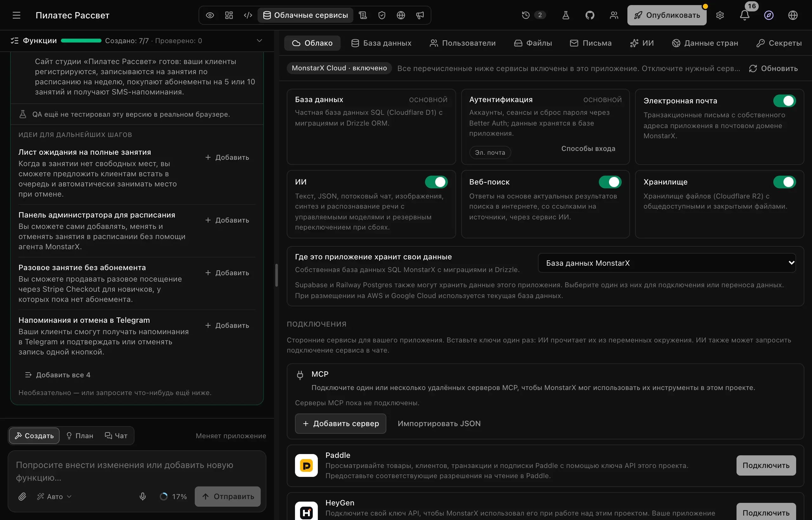The width and height of the screenshot is (812, 520).
Task: Open the Пользователи tab
Action: 462,43
